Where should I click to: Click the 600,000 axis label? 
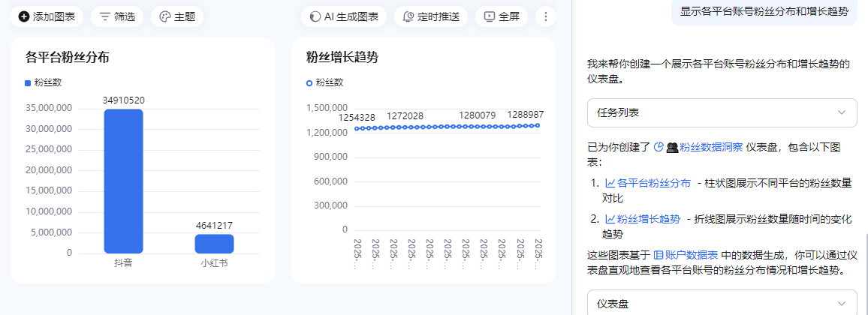(330, 181)
